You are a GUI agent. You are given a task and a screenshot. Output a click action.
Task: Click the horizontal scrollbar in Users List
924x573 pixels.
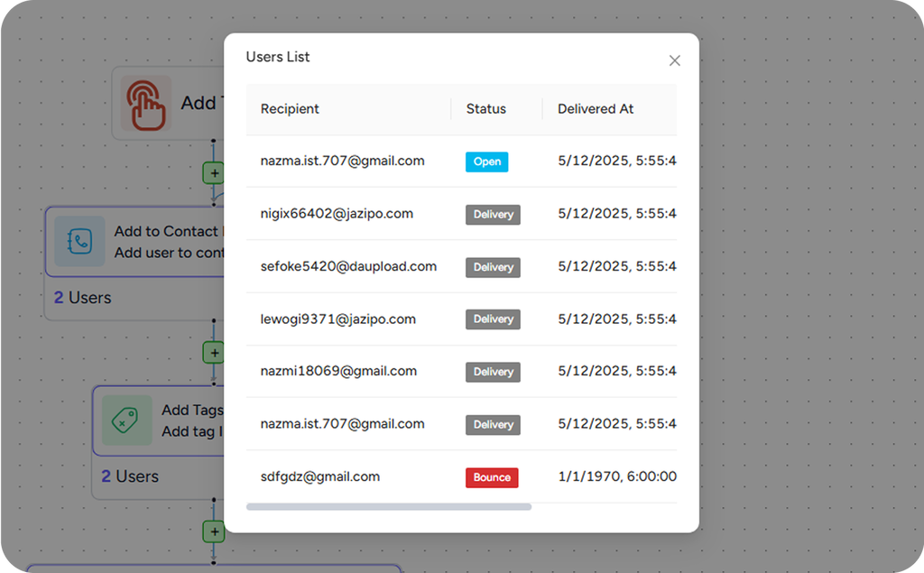point(389,507)
